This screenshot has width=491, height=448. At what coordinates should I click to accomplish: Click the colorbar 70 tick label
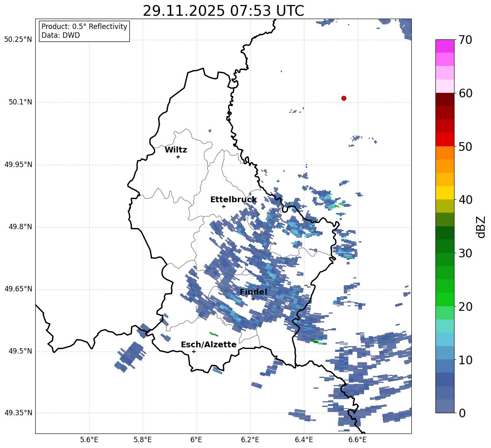[x=465, y=40]
